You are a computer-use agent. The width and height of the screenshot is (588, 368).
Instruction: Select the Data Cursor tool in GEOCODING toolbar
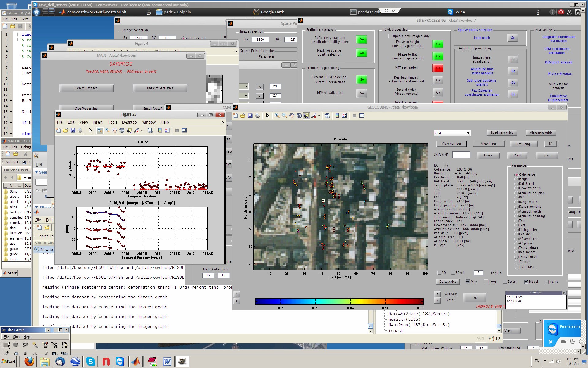(306, 116)
